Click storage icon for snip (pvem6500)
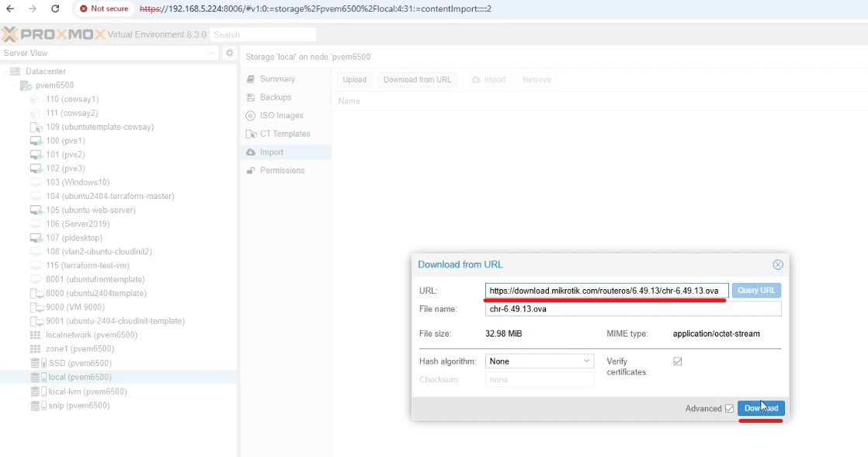The width and height of the screenshot is (868, 457). pyautogui.click(x=38, y=406)
